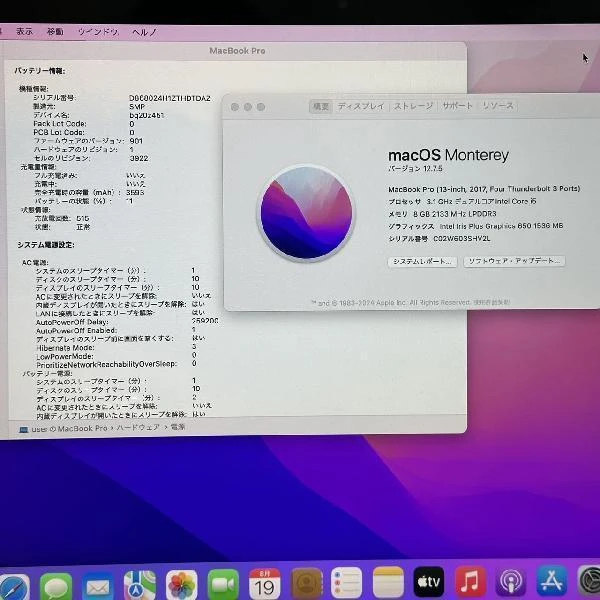Click processor line 3.1 GHz Intel Core i5
This screenshot has width=600, height=600.
(462, 201)
